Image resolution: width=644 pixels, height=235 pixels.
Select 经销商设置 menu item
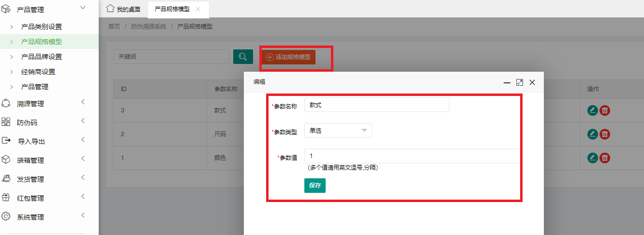38,72
